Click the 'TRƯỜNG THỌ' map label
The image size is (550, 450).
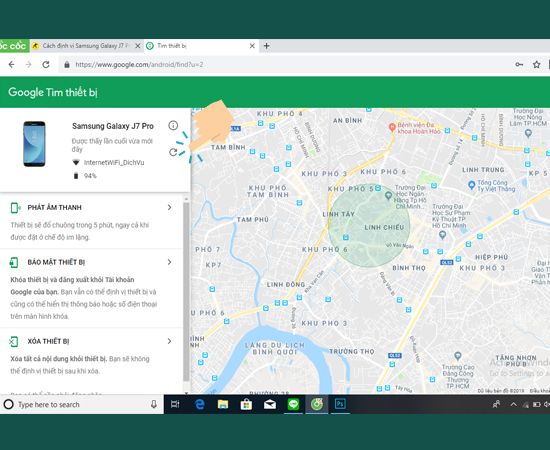point(352,351)
